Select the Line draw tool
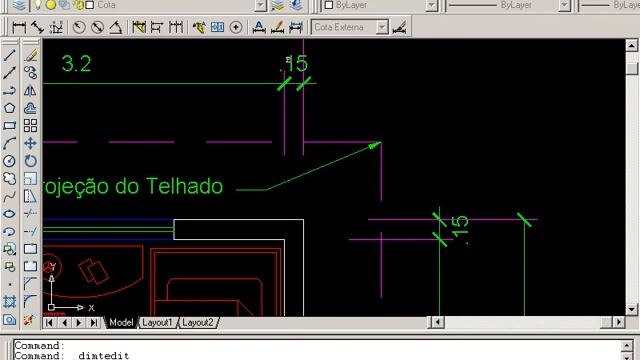 [x=9, y=55]
